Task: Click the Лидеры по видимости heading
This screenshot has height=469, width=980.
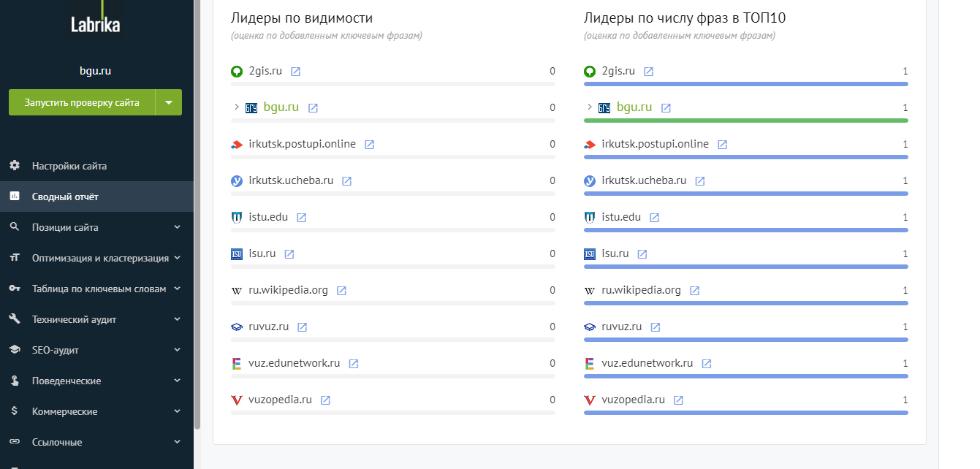Action: coord(302,18)
